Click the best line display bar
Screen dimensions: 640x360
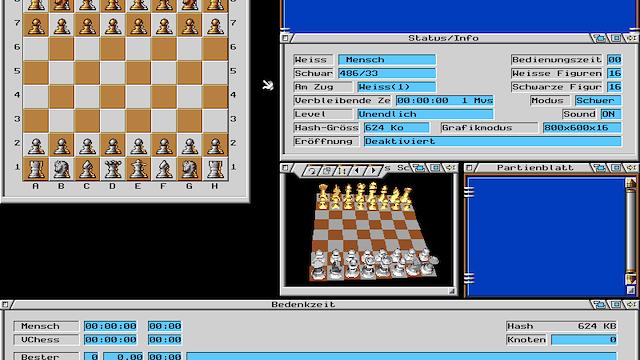[401, 356]
